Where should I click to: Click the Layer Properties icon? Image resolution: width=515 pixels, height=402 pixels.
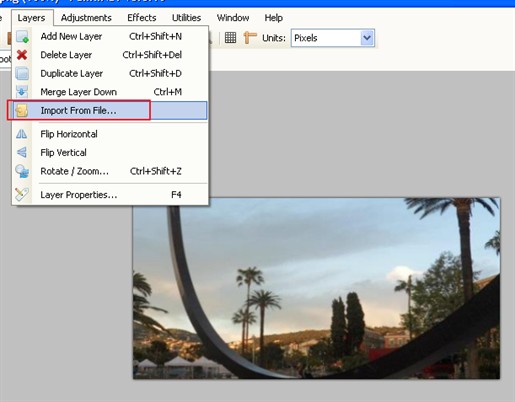pyautogui.click(x=22, y=195)
